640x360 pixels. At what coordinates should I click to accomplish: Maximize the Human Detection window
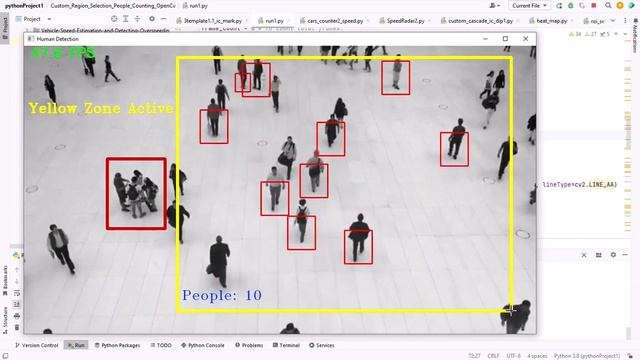pyautogui.click(x=505, y=39)
